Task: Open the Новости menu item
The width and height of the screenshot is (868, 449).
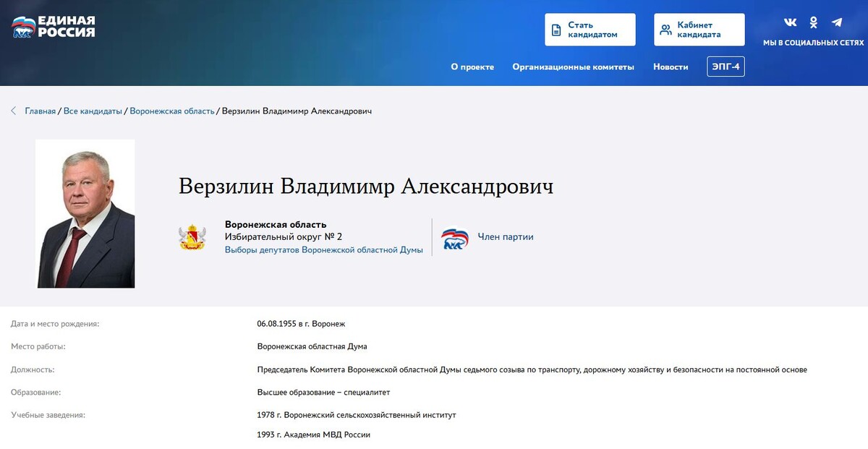Action: click(671, 67)
